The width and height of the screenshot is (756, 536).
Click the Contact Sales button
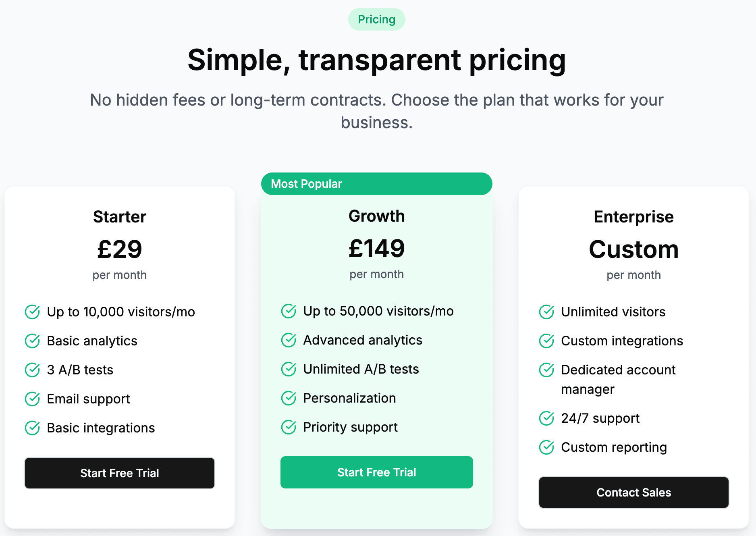[633, 492]
